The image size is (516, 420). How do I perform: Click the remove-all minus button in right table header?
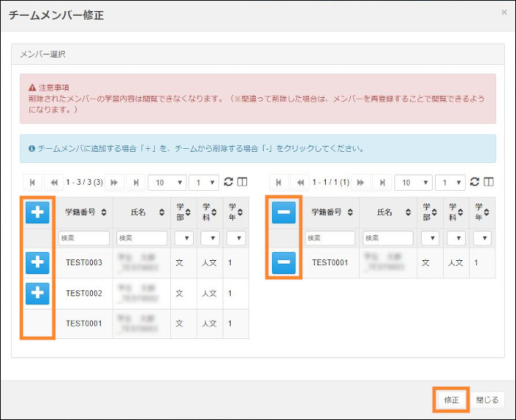click(284, 212)
